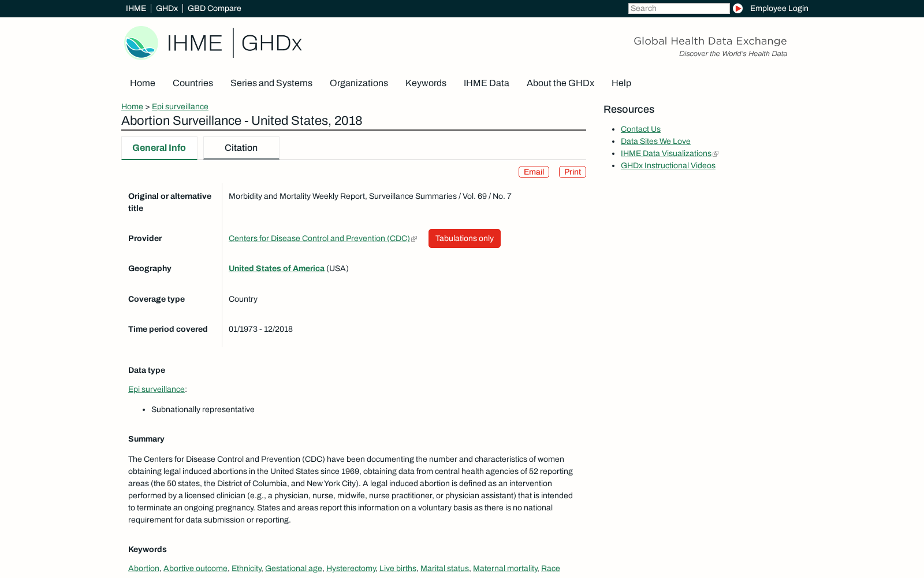This screenshot has height=578, width=924.
Task: Click Employee Login
Action: tap(779, 8)
